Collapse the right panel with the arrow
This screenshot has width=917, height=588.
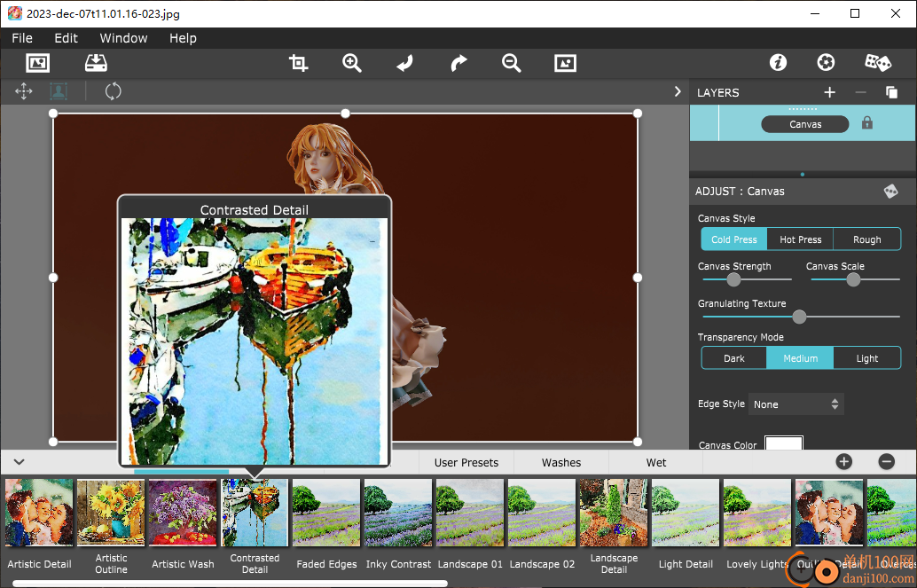tap(678, 91)
